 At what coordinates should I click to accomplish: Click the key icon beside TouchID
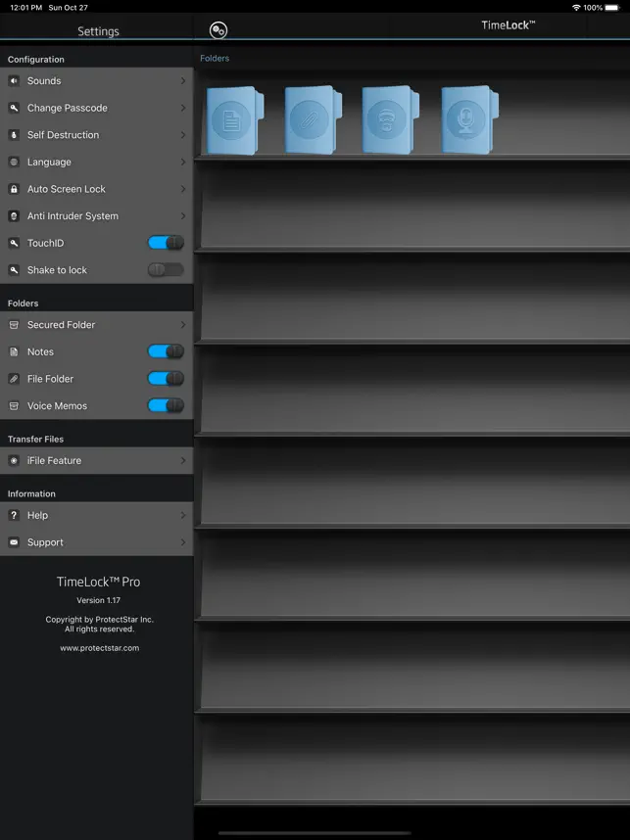14,243
